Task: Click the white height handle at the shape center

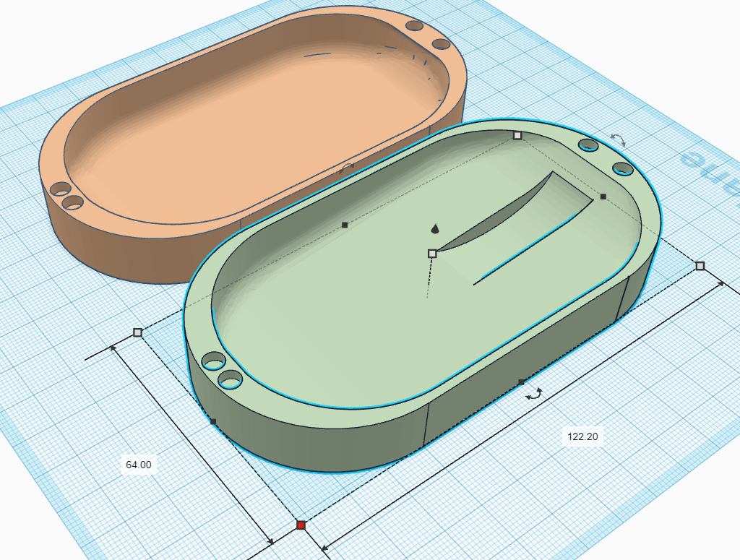Action: pyautogui.click(x=432, y=253)
